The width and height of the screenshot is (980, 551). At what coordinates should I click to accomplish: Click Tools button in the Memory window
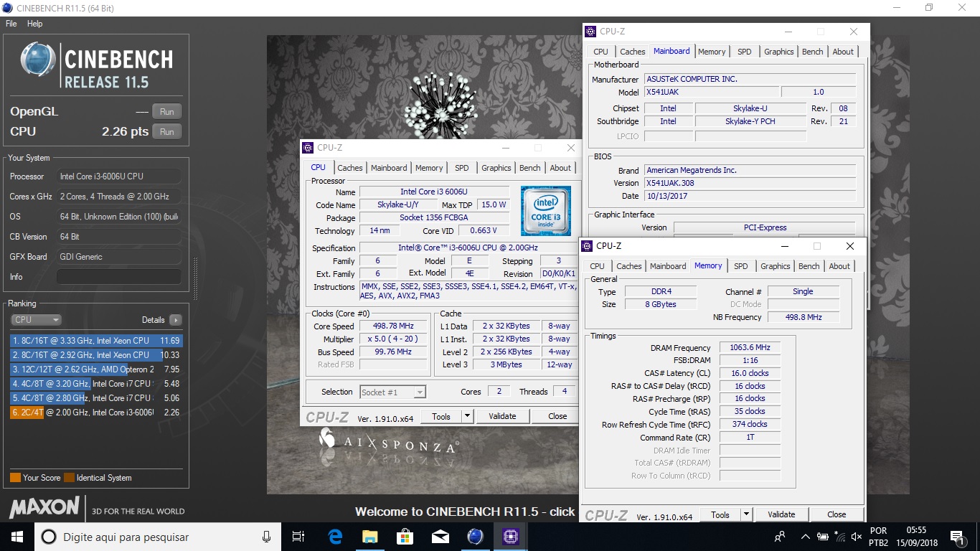point(720,514)
